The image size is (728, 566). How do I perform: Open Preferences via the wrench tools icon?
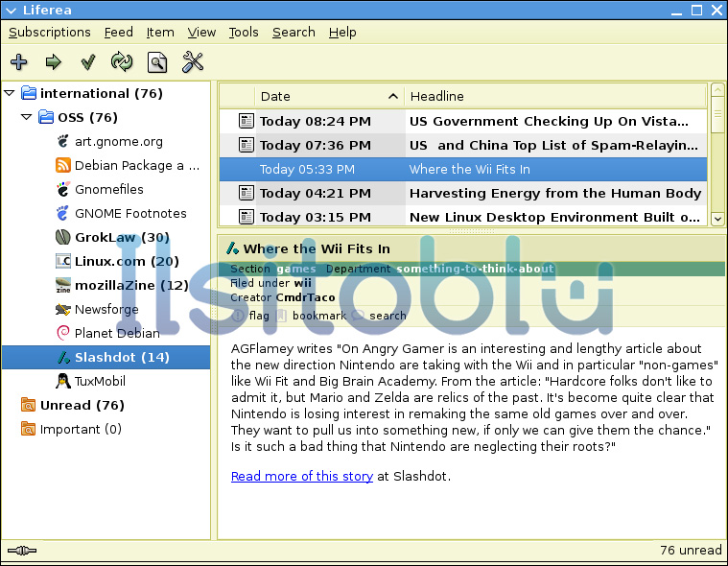(x=193, y=61)
